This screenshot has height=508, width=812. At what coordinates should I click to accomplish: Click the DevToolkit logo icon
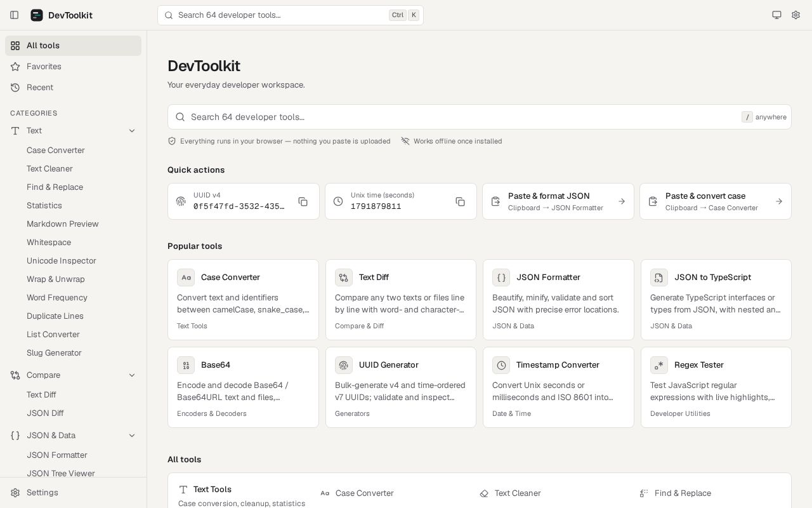tap(37, 15)
